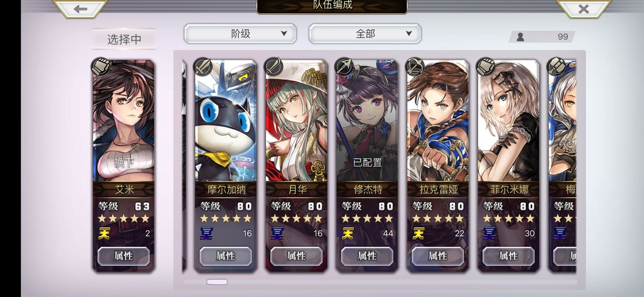
Task: Click the fist weapon icon on 菲尔米娜
Action: 485,66
